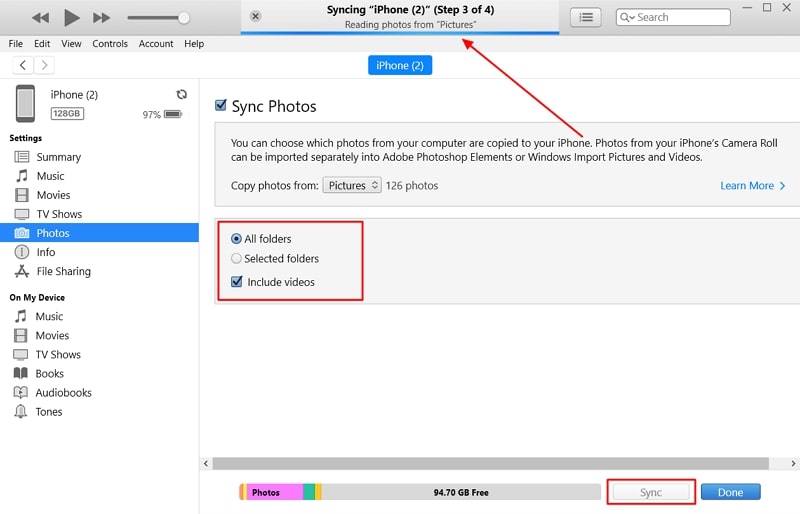Viewport: 800px width, 514px height.
Task: Toggle the Sync Photos checkbox
Action: (221, 106)
